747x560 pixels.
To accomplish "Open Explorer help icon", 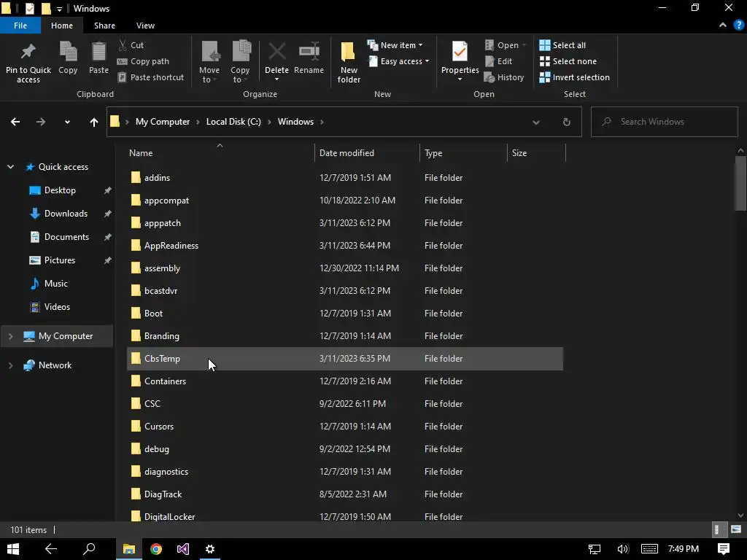I will click(739, 26).
